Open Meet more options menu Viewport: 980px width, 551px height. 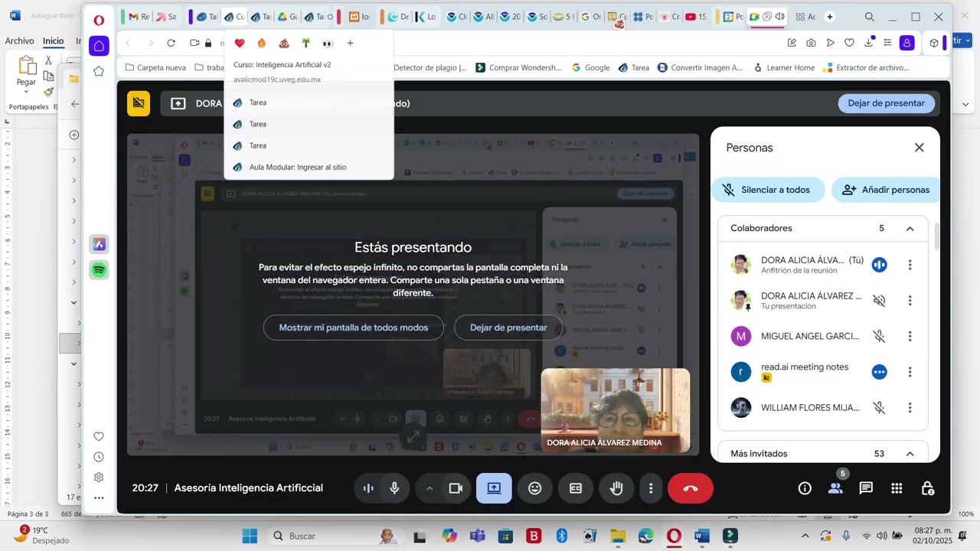(x=651, y=488)
